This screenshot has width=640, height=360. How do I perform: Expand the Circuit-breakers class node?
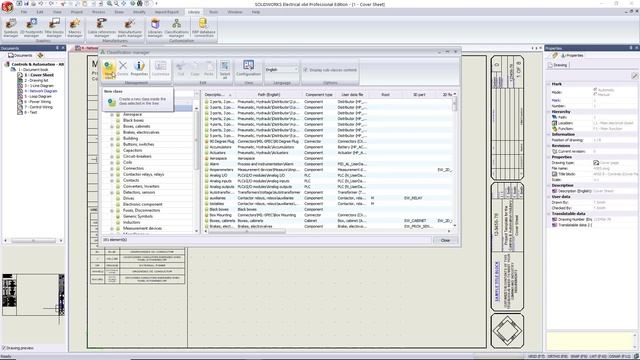112,157
